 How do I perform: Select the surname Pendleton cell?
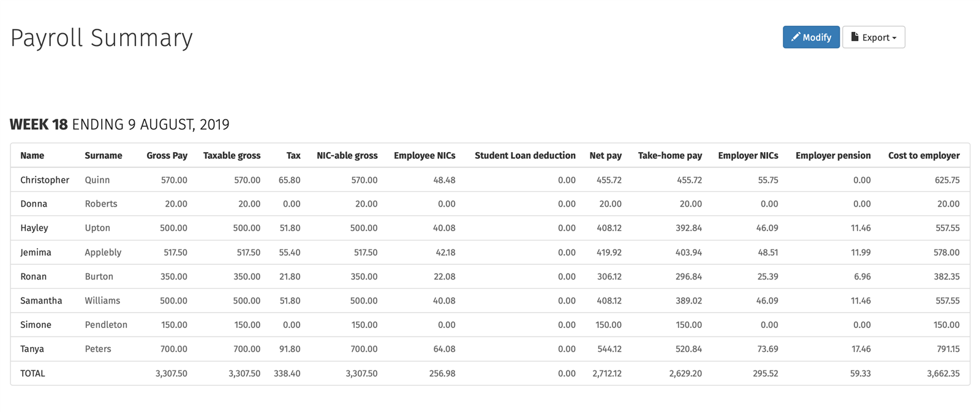[x=106, y=325]
